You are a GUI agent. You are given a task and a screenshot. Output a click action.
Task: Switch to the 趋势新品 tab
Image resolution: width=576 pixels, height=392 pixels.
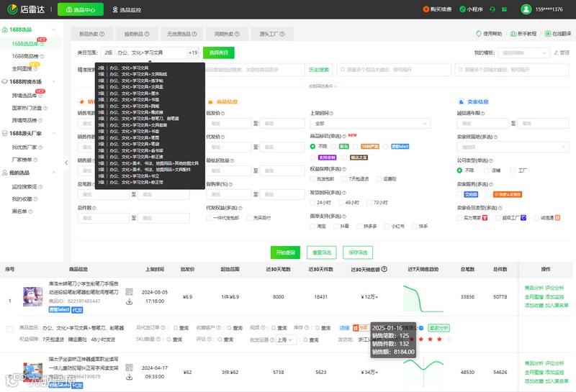click(x=137, y=34)
